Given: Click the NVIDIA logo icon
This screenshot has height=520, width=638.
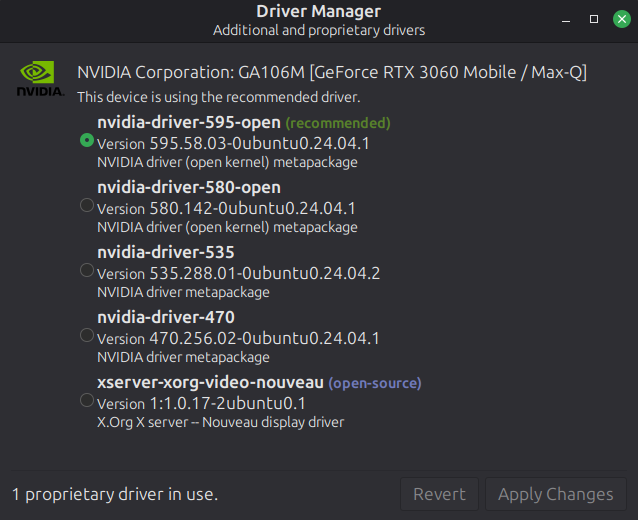Looking at the screenshot, I should pos(40,79).
